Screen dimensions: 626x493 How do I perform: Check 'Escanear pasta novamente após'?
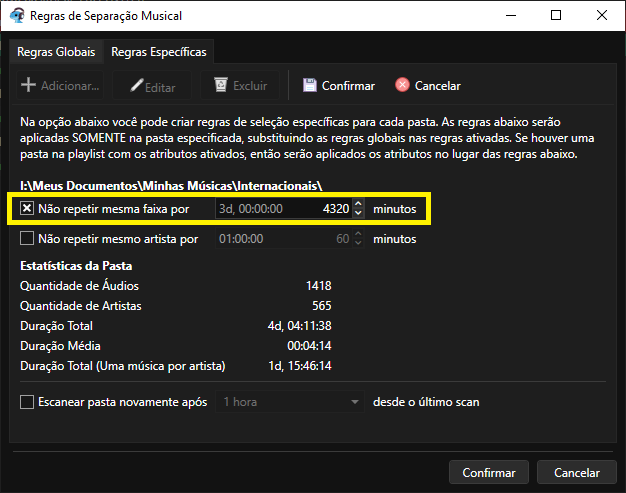tap(27, 402)
